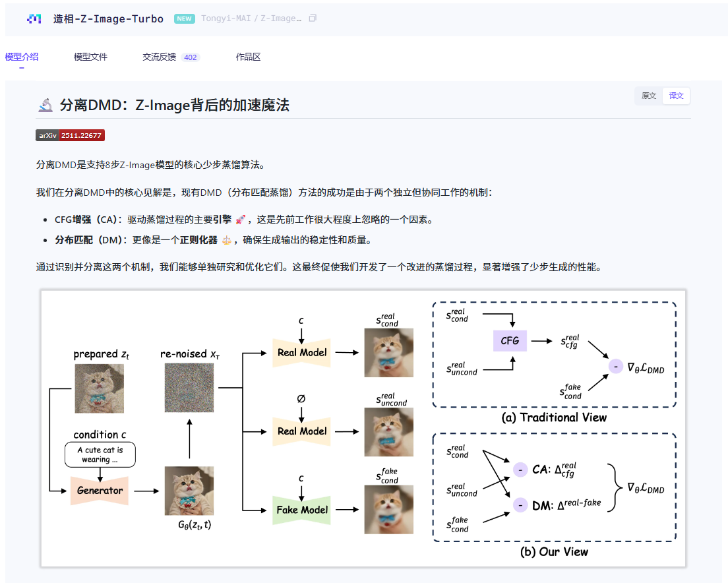Image resolution: width=728 pixels, height=583 pixels.
Task: Switch to the 原文 original text view
Action: click(648, 96)
